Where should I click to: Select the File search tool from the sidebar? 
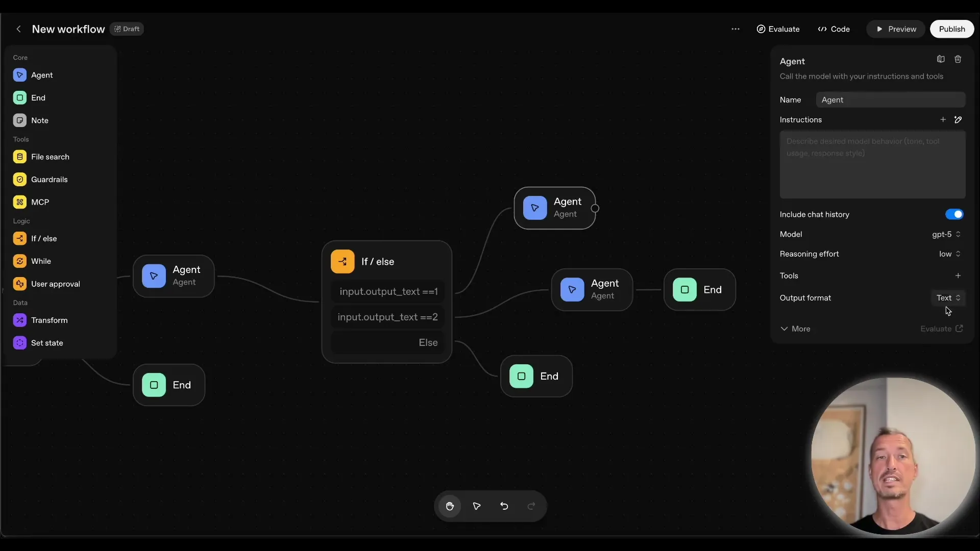(x=50, y=157)
